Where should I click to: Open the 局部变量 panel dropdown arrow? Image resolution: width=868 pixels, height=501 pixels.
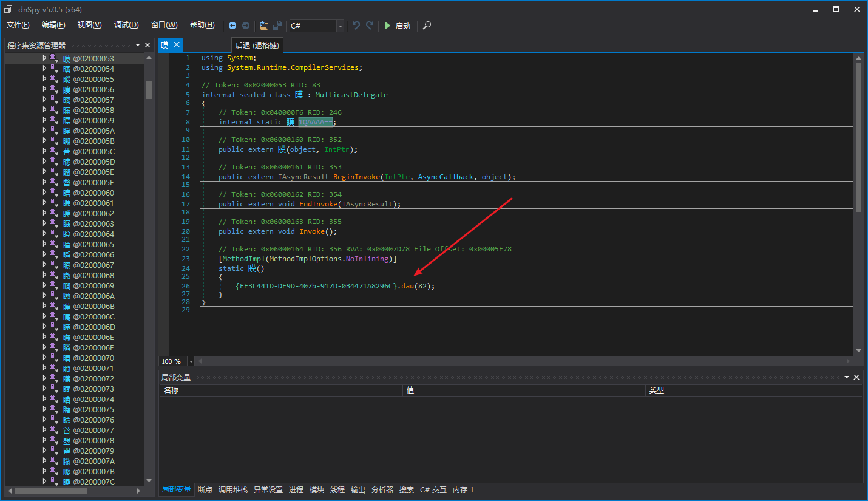coord(846,377)
